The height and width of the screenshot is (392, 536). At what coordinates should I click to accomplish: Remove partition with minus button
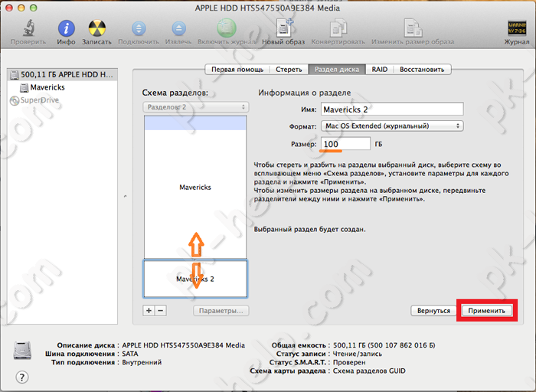point(161,310)
